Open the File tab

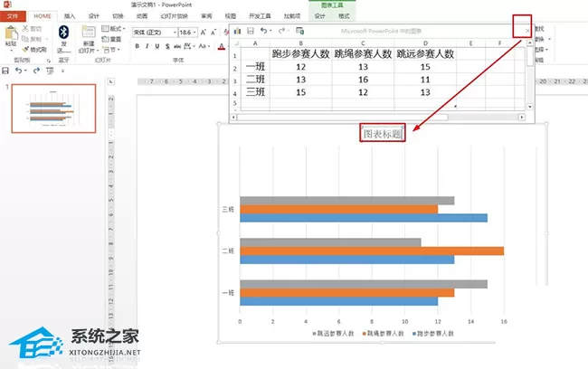(x=13, y=16)
